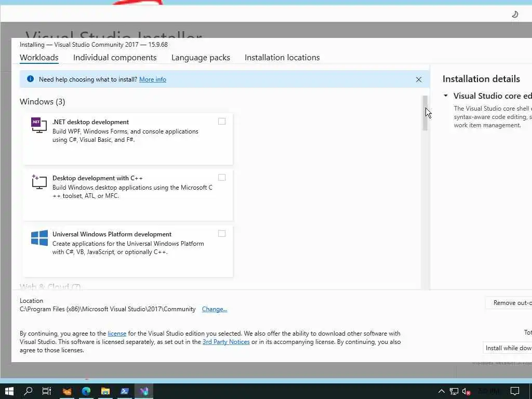Click the 'Windows (3)' section heading

43,101
